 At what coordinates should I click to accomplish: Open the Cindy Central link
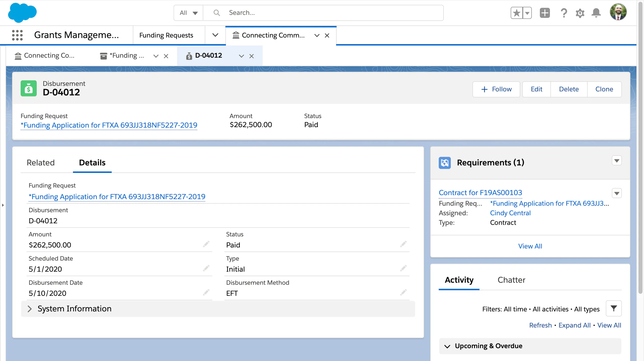(510, 213)
